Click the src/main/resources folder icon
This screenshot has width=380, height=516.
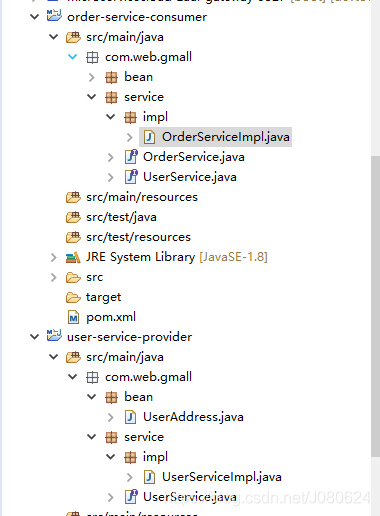[73, 197]
